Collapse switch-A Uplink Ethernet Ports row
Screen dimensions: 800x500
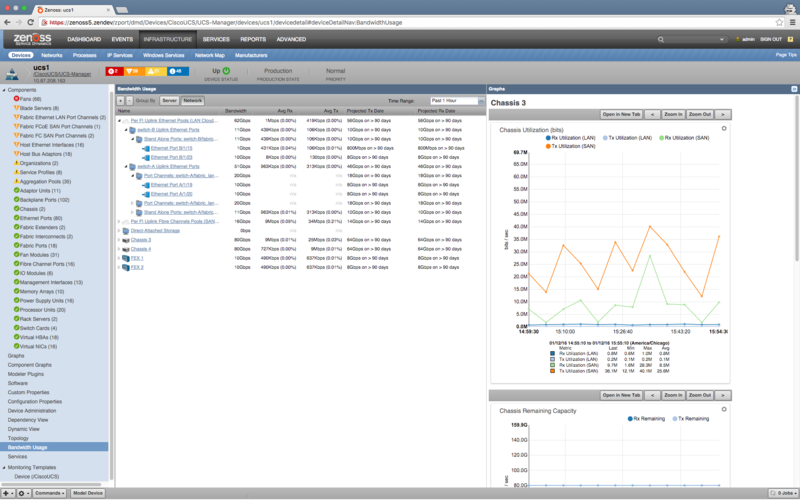tap(126, 167)
